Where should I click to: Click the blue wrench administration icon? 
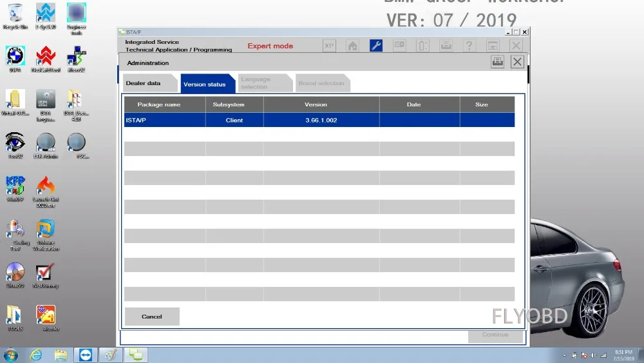click(x=376, y=46)
